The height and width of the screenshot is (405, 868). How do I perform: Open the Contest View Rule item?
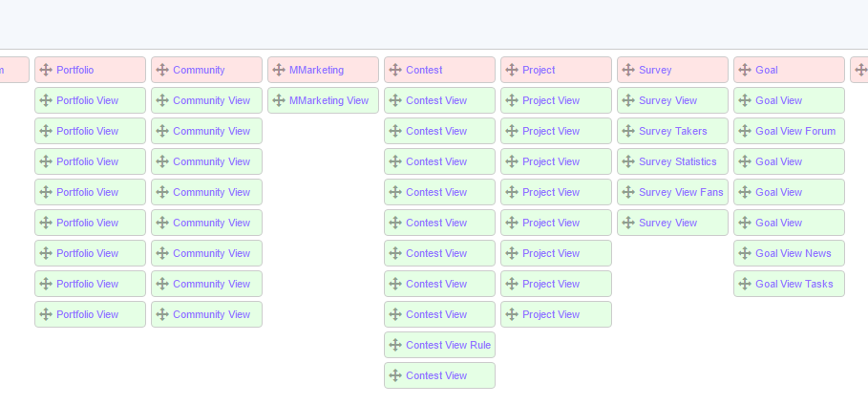coord(448,345)
